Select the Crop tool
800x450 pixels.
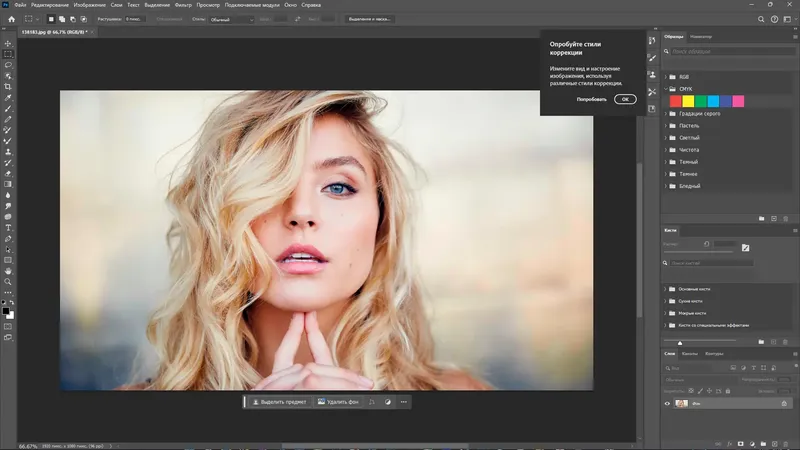click(x=8, y=87)
